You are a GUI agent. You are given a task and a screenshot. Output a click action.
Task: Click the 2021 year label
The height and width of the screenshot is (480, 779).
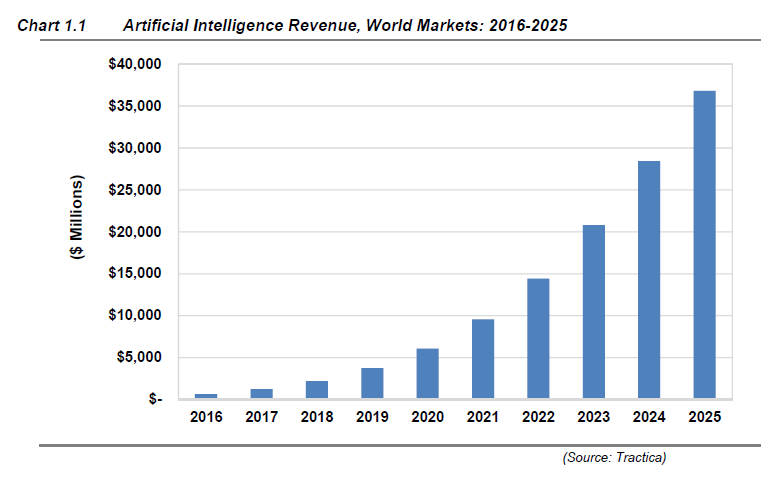[483, 417]
